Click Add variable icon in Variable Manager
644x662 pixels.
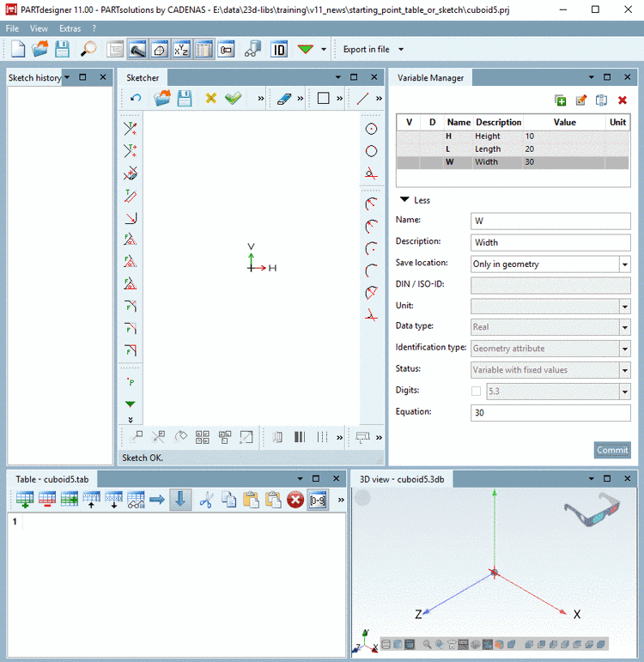coord(561,100)
